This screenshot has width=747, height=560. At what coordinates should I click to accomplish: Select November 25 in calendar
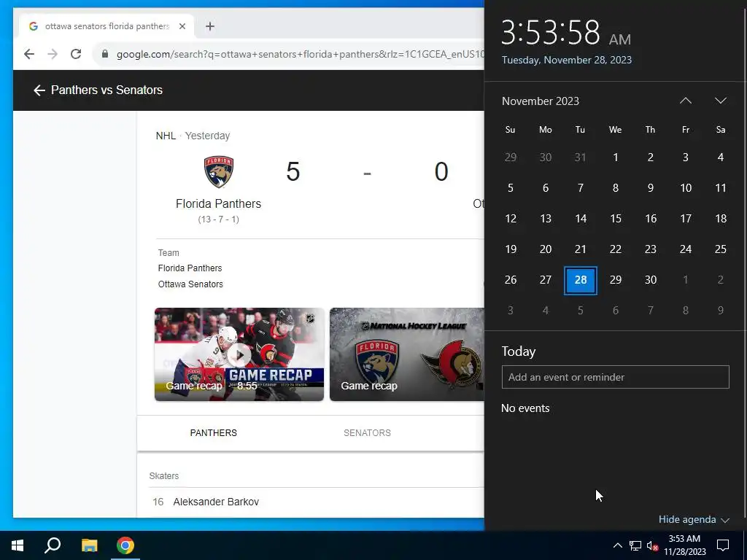point(720,249)
